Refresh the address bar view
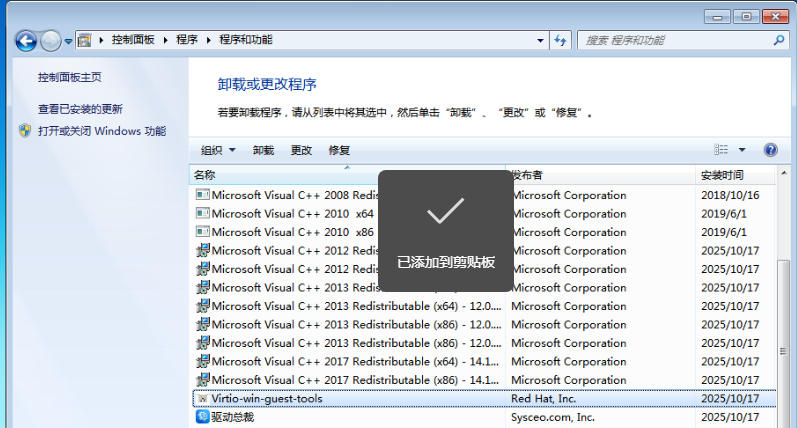797x428 pixels. (560, 40)
